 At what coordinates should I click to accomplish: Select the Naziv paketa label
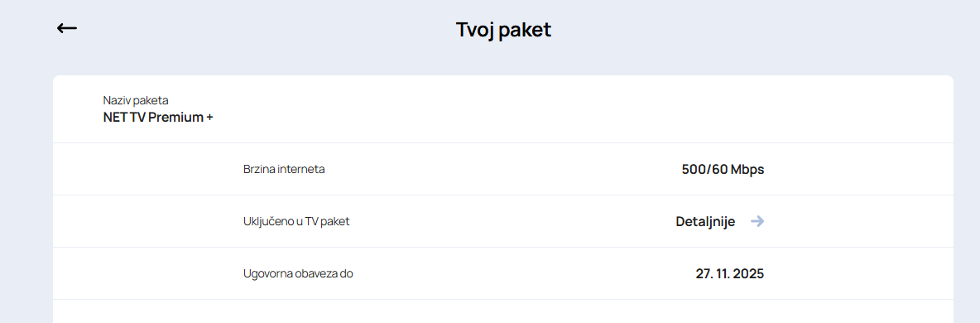click(136, 100)
